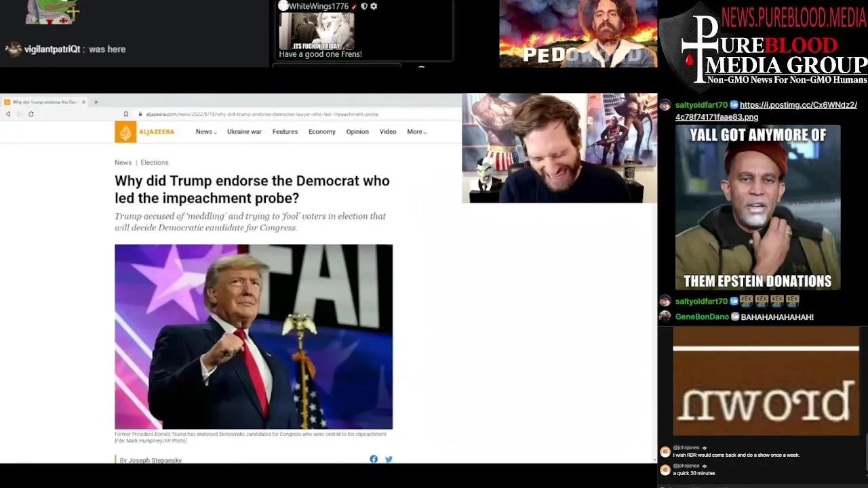
Task: Click the red checkmark badge by WhiteWings1776
Action: tap(354, 6)
